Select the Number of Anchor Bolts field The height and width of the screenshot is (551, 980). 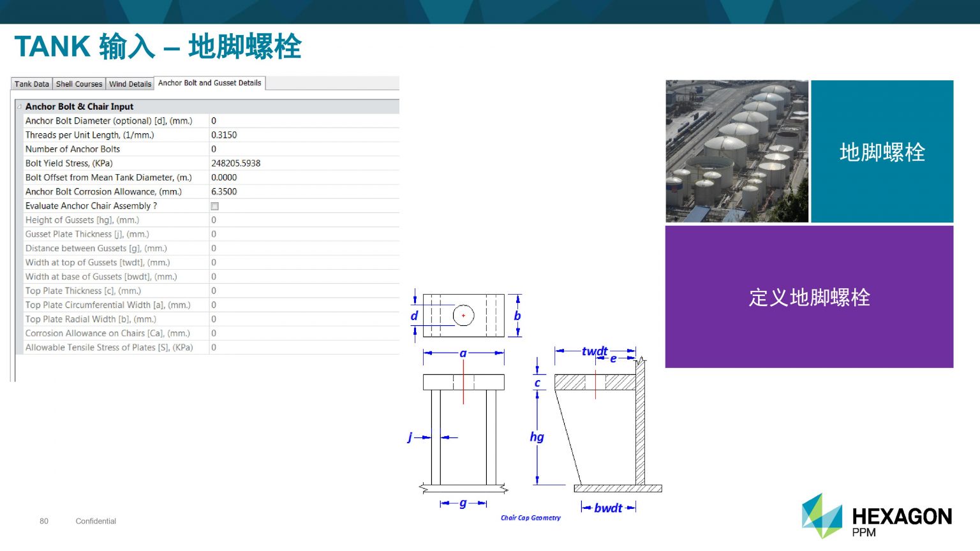[x=304, y=149]
